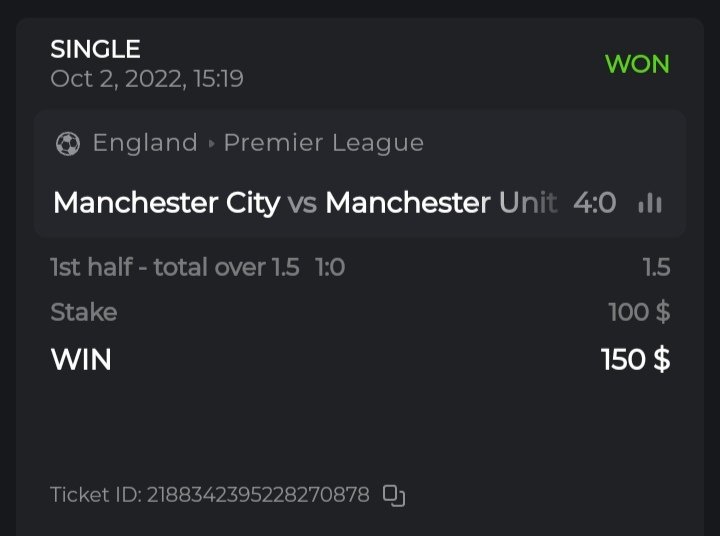
Task: Select the Manchester City team name
Action: point(166,203)
